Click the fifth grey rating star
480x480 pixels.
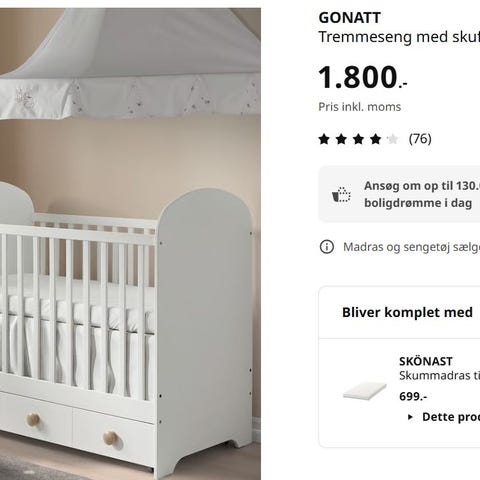tap(393, 139)
